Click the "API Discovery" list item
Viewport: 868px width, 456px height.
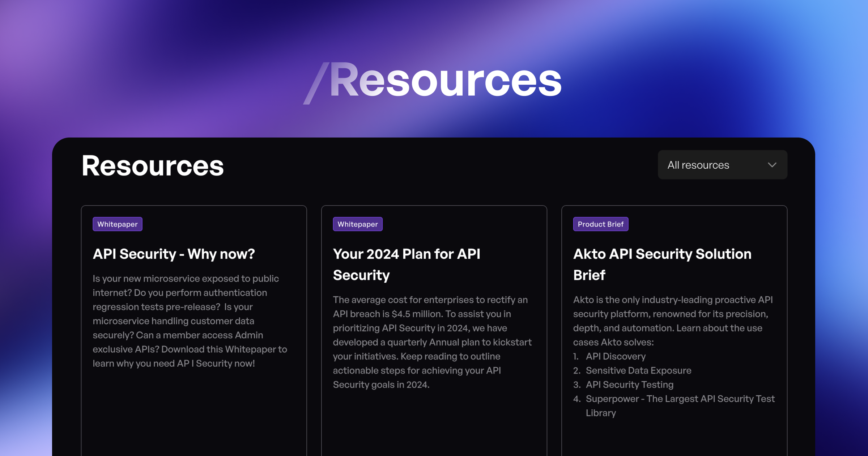click(x=616, y=356)
